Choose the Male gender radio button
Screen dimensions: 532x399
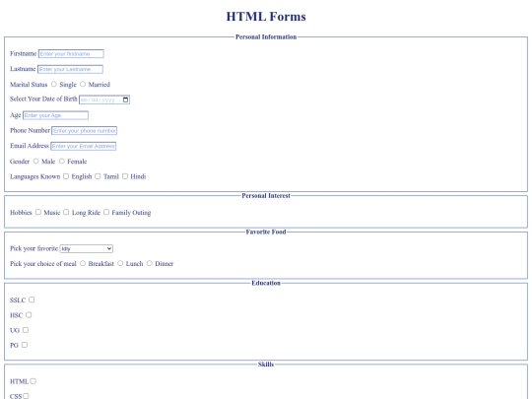tap(36, 161)
